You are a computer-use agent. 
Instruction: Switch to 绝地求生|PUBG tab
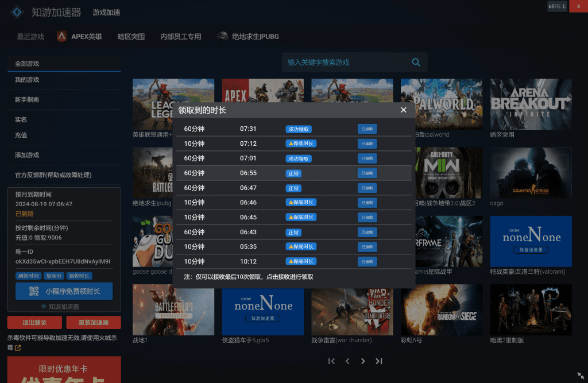[255, 36]
